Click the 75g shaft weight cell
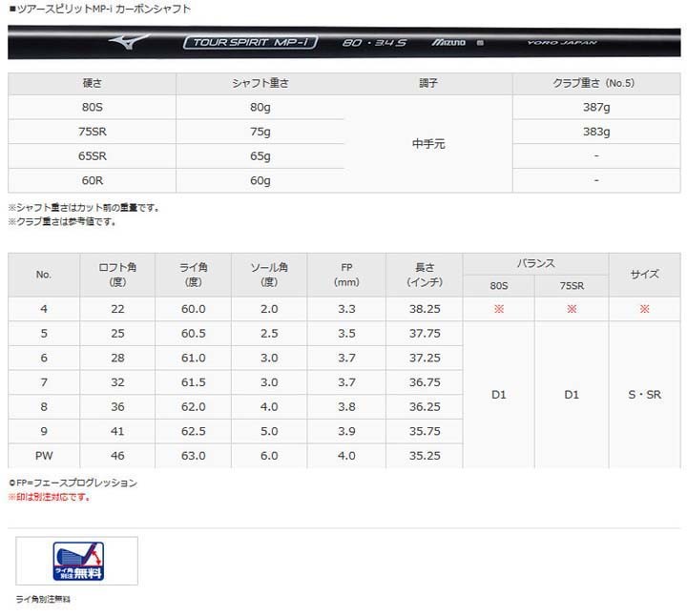The height and width of the screenshot is (616, 687). (260, 132)
